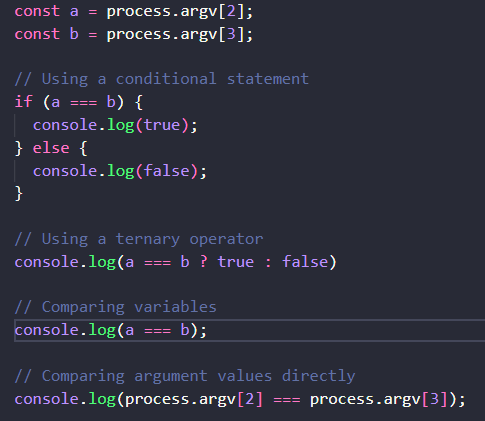Click the 'console.log(true);' line
This screenshot has width=485, height=421.
pyautogui.click(x=115, y=126)
